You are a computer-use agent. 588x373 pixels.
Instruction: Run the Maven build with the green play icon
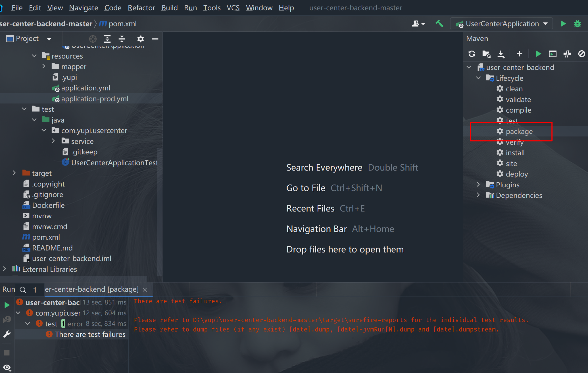538,54
